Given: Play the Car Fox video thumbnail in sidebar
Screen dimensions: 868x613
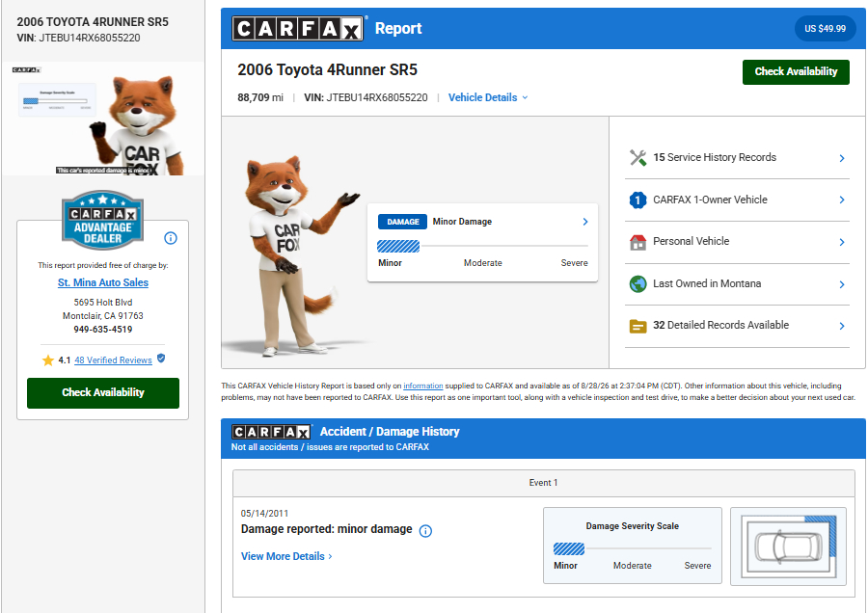Looking at the screenshot, I should (102, 119).
